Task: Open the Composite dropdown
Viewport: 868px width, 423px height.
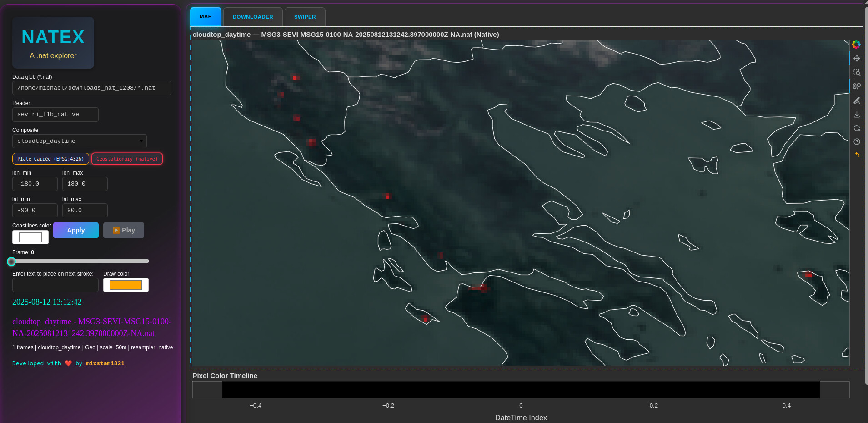Action: click(80, 141)
